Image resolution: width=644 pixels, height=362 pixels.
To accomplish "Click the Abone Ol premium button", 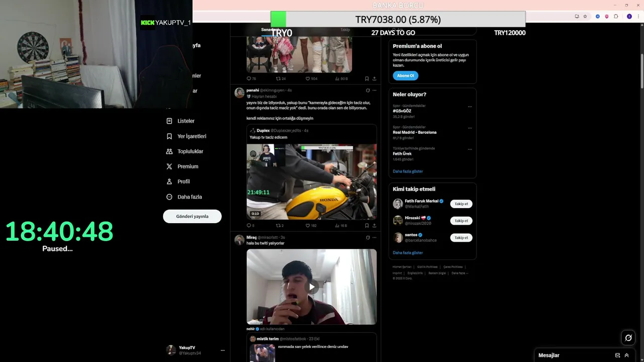I will pyautogui.click(x=406, y=76).
